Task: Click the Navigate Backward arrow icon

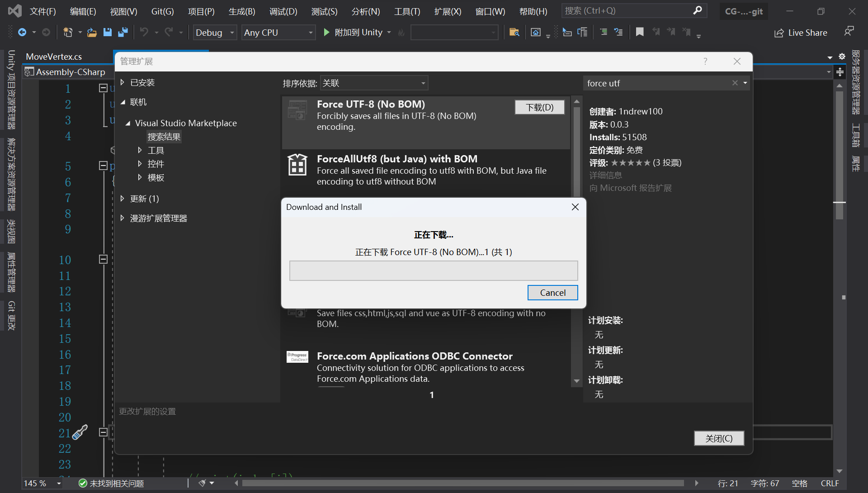Action: (22, 32)
